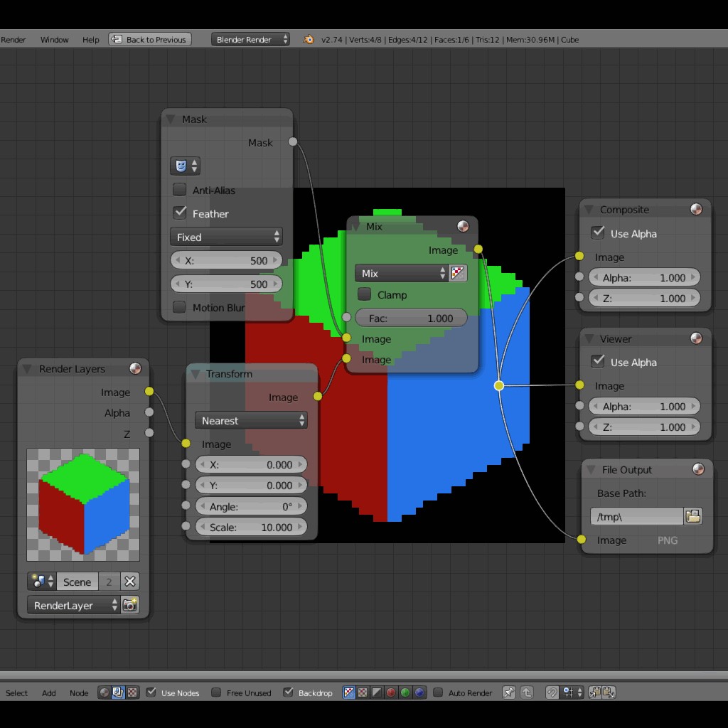Toggle Use Alpha in Composite node
Screen dimensions: 728x728
(598, 233)
